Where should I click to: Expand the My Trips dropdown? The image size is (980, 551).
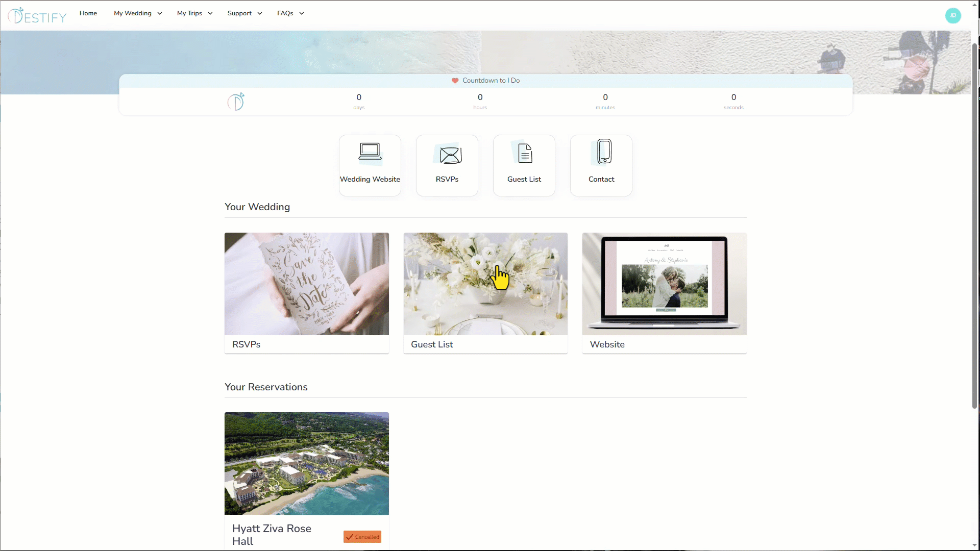coord(194,13)
